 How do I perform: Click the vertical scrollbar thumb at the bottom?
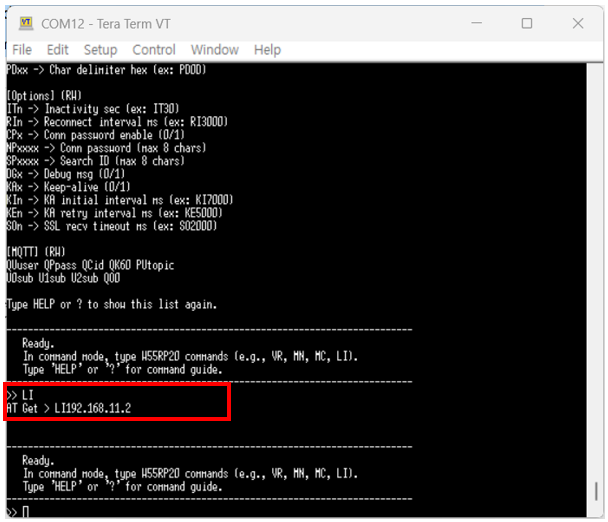pos(594,493)
